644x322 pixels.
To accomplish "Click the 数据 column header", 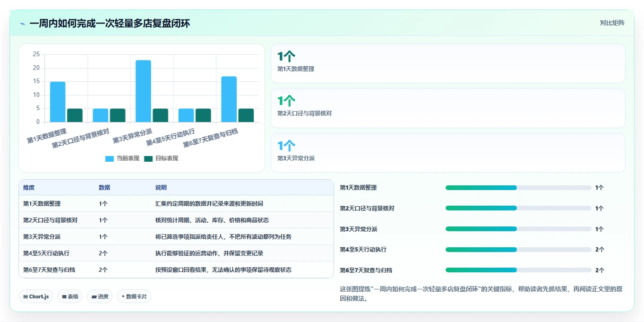I will tap(104, 188).
